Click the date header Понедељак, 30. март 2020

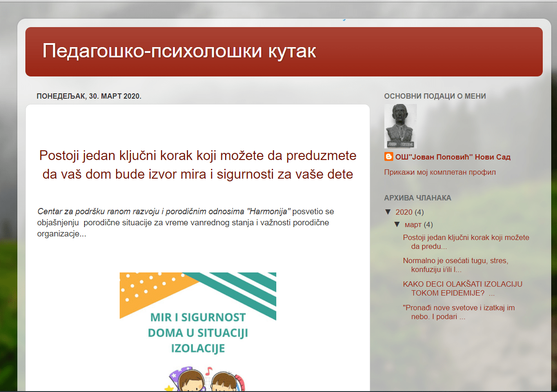89,96
